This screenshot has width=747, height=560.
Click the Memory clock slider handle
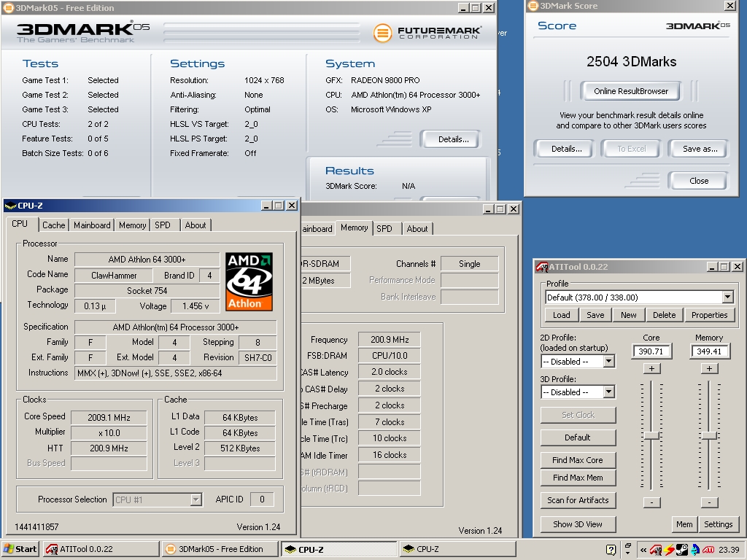pyautogui.click(x=709, y=435)
